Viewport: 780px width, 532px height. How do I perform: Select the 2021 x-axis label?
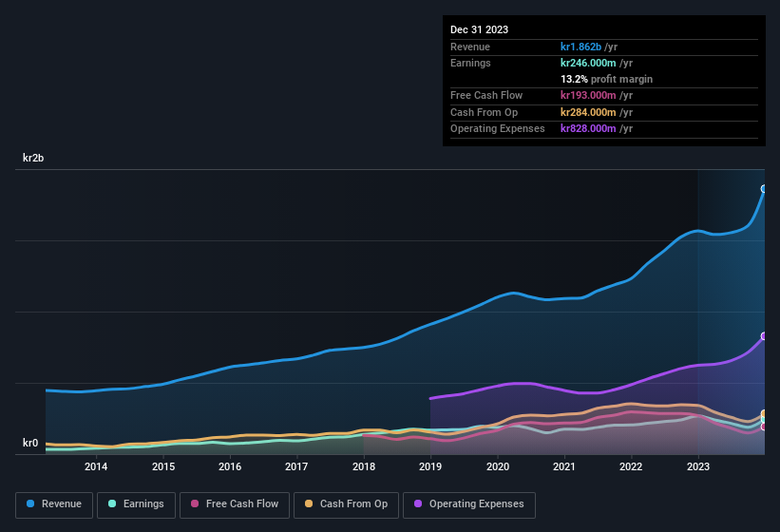pyautogui.click(x=564, y=466)
